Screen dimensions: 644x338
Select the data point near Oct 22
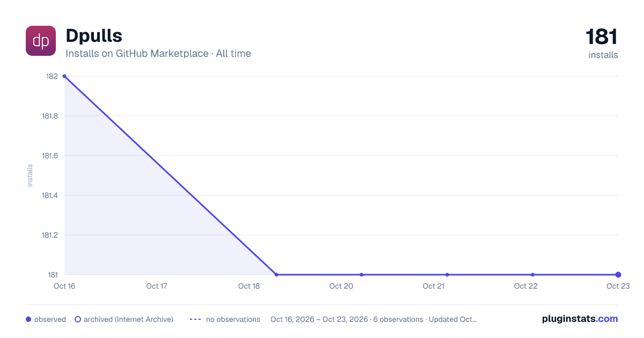[532, 275]
